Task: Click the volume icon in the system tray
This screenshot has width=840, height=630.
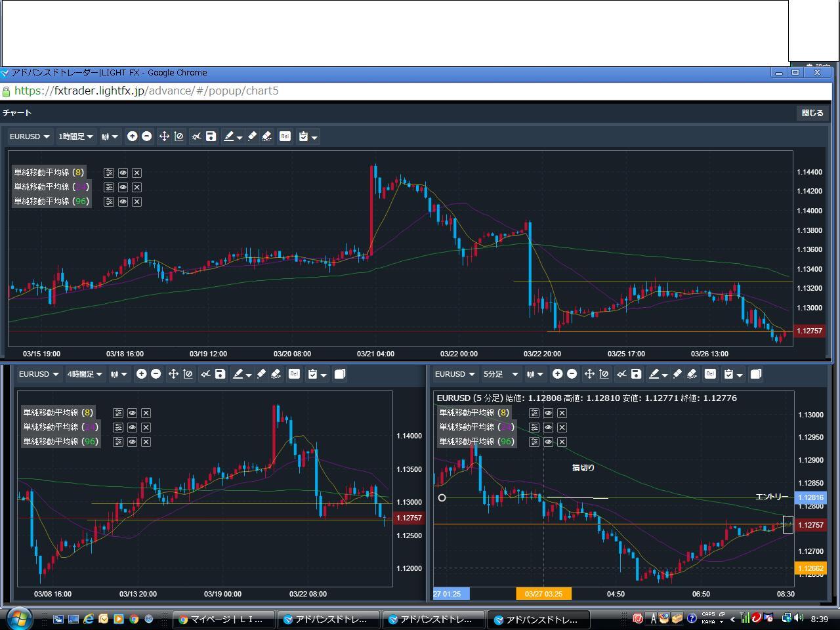Action: pos(799,618)
